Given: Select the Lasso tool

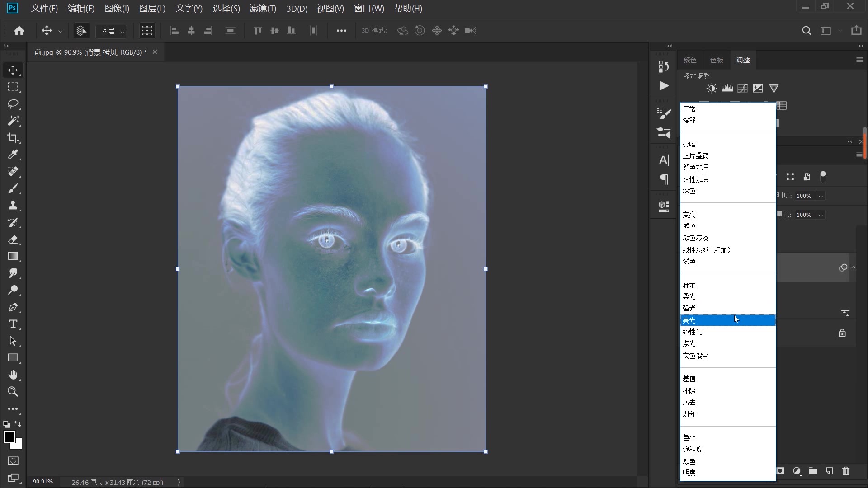Looking at the screenshot, I should pyautogui.click(x=13, y=104).
